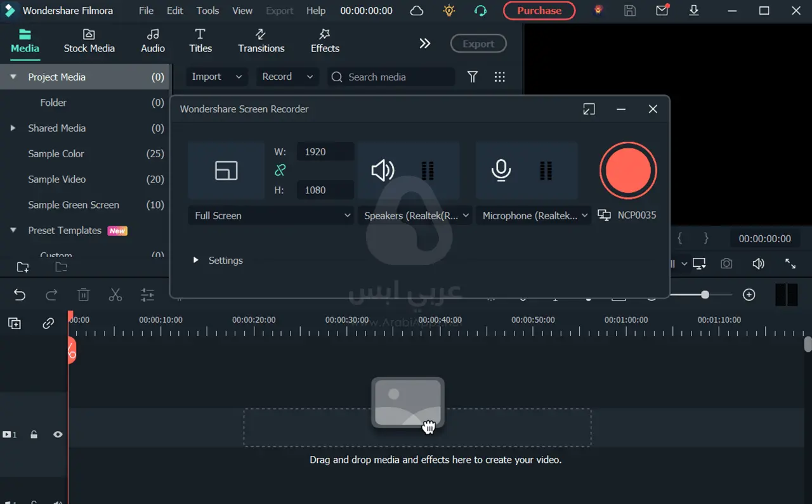Click the add new folder icon
This screenshot has height=504, width=812.
[x=23, y=267]
